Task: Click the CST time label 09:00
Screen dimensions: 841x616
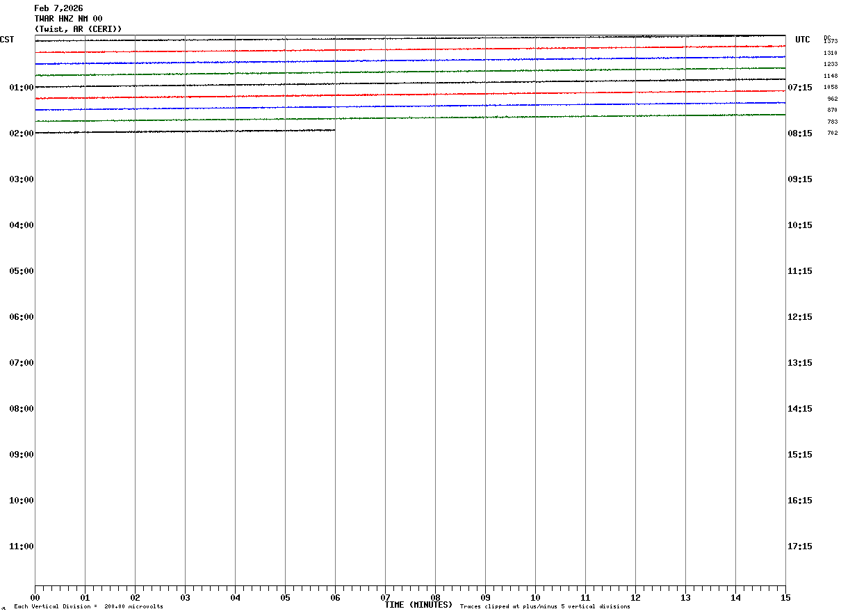Action: pos(22,454)
